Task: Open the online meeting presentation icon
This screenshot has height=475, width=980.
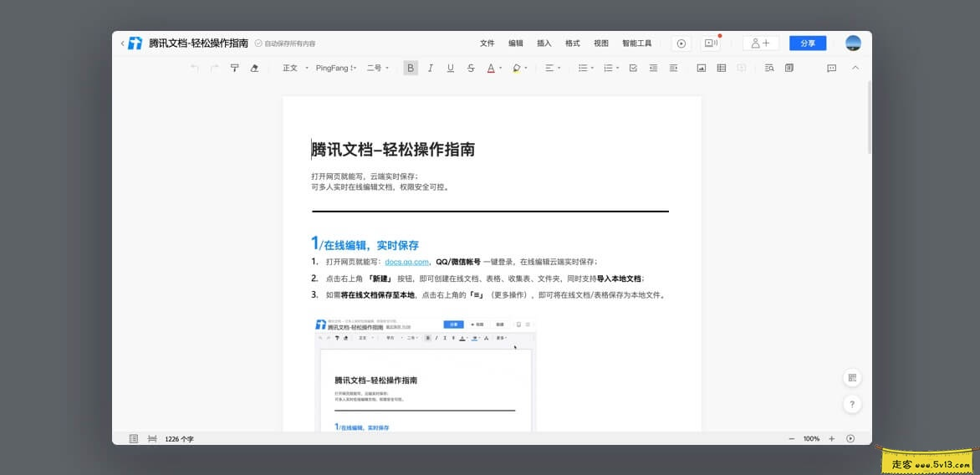Action: [x=711, y=43]
